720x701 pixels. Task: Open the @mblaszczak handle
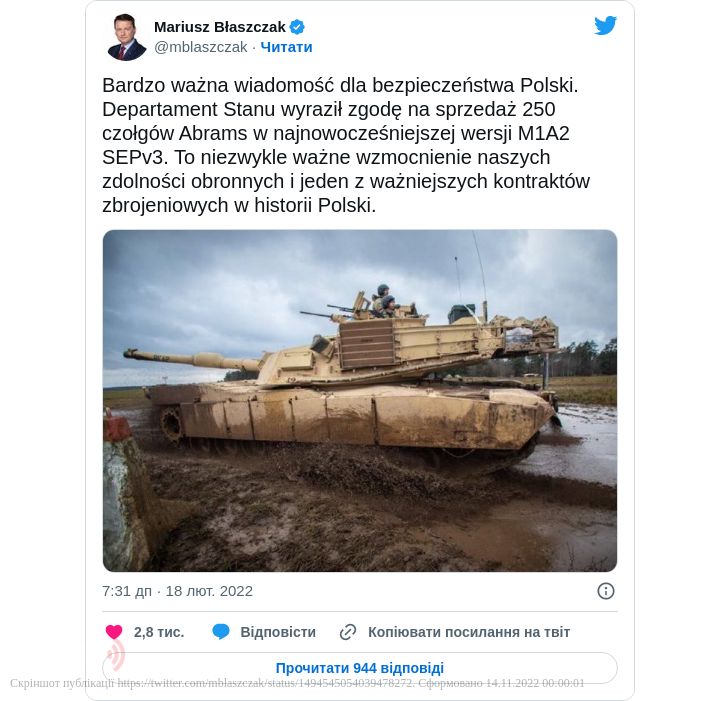[x=201, y=47]
